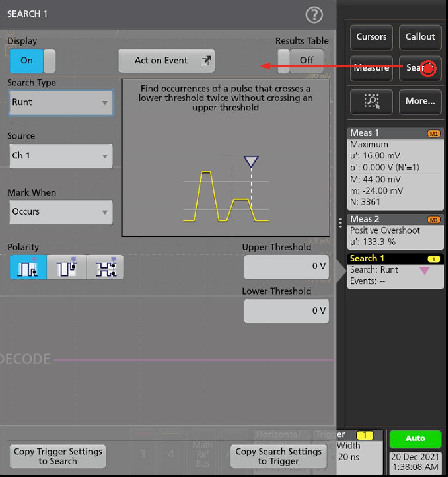Select either polarity runt icon
Screen dimensions: 448x477
106,267
